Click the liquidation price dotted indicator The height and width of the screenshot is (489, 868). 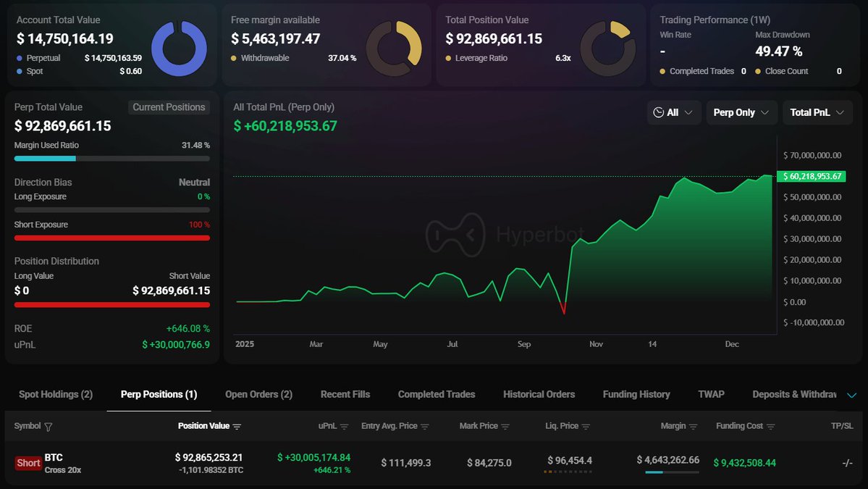[568, 472]
